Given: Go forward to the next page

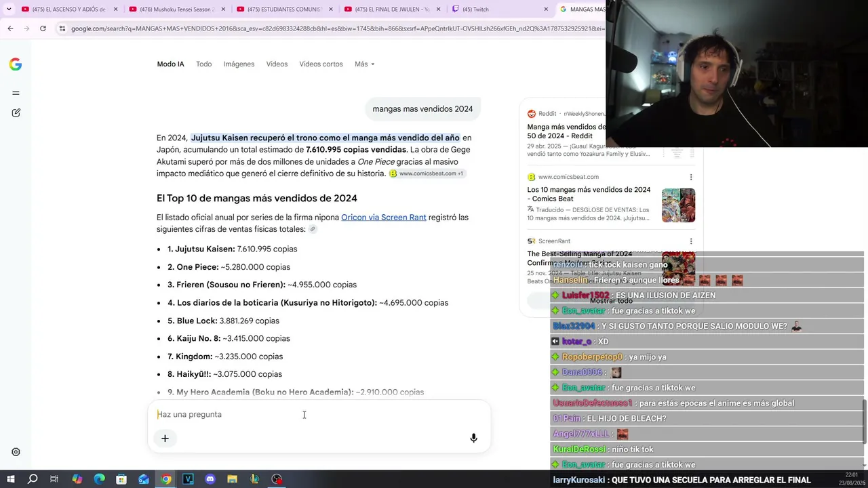Looking at the screenshot, I should tap(26, 28).
